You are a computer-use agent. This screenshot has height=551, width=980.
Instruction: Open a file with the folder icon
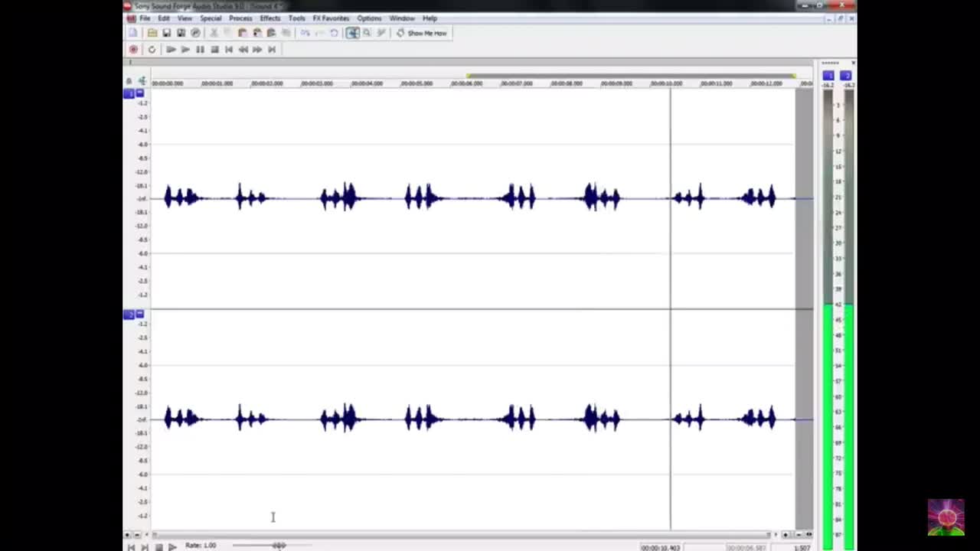pos(152,33)
